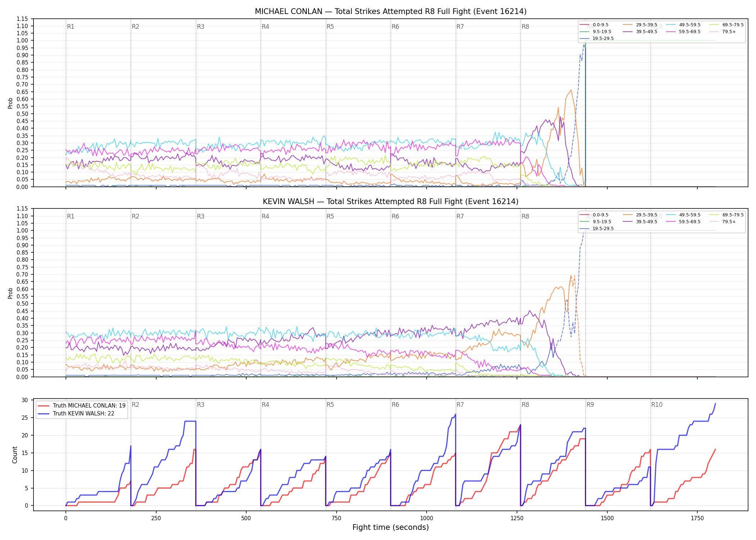Select '59.5-69.5' legend entry in Conlan chart

point(683,32)
